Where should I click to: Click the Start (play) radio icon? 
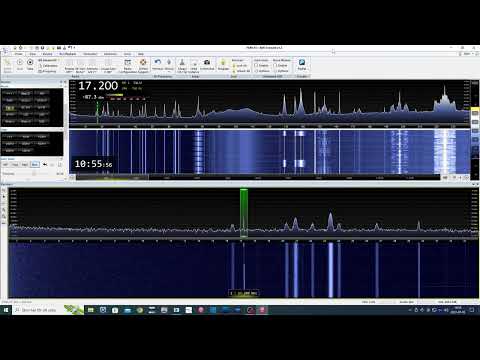point(20,62)
